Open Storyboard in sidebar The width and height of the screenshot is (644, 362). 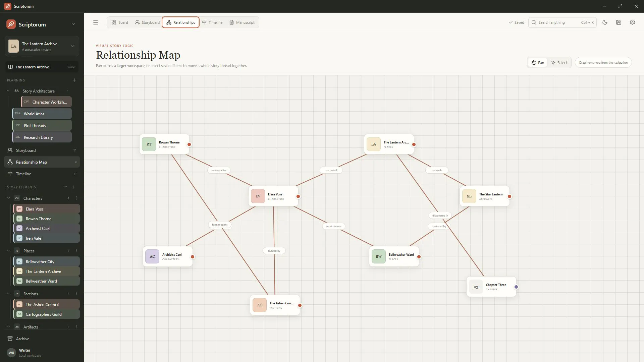(x=42, y=150)
